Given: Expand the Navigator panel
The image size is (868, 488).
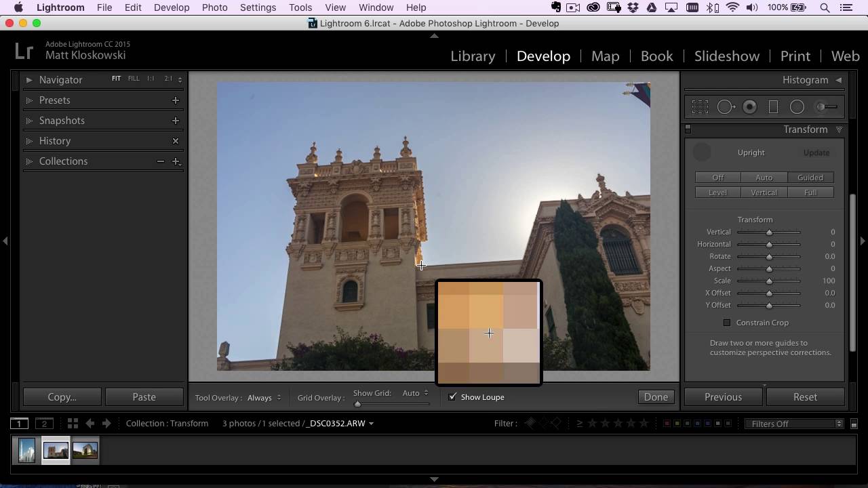Looking at the screenshot, I should tap(29, 80).
